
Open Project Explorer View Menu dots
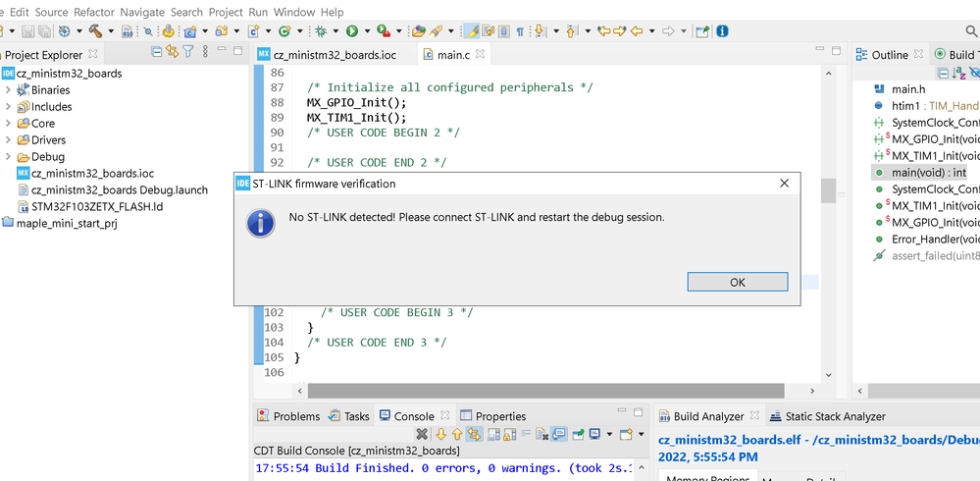click(206, 52)
